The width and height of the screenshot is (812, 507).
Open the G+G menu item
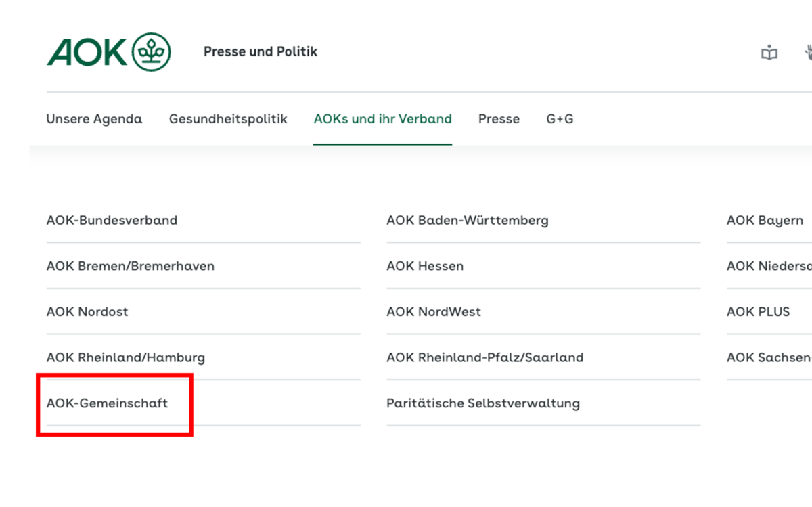[560, 119]
